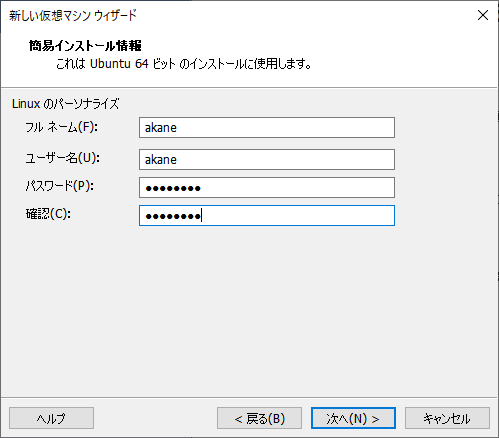Viewport: 499px width, 438px height.
Task: Click the Ubuntu 64 ビット description line
Action: (184, 63)
